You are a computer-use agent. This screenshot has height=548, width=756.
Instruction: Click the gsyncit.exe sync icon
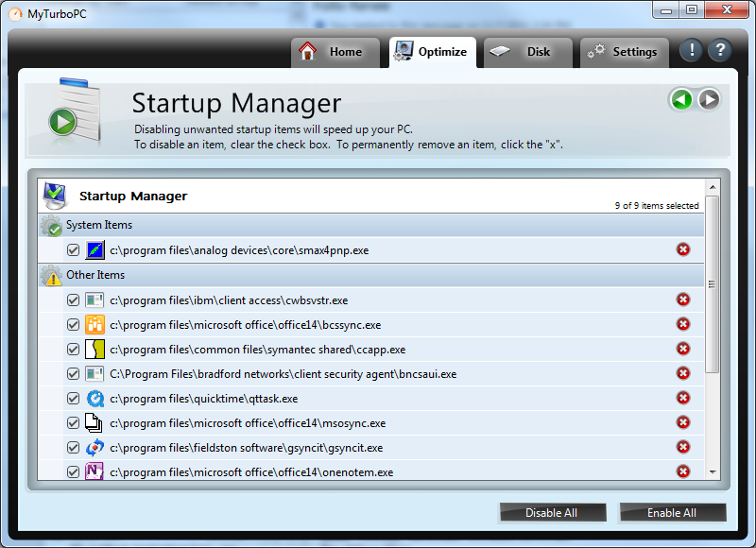[94, 448]
